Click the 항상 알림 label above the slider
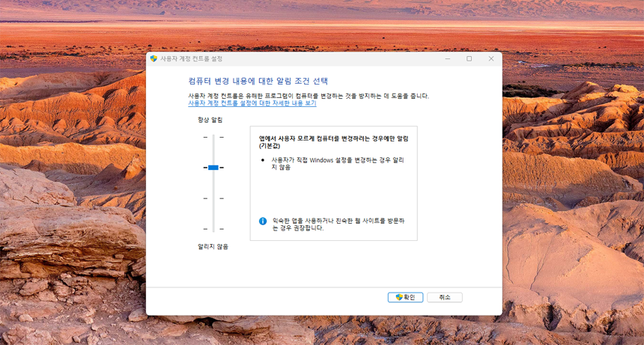This screenshot has height=345, width=644. tap(210, 120)
